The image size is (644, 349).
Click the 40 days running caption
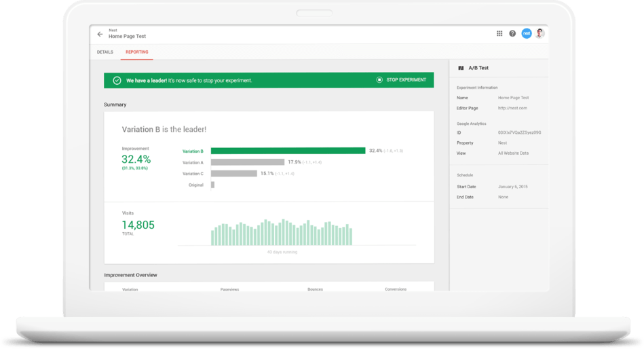(282, 252)
